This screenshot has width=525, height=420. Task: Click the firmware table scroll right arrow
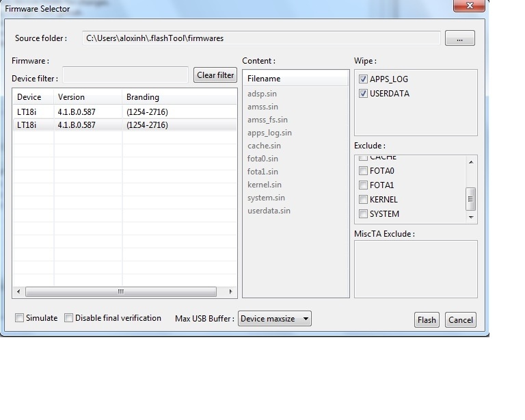[230, 291]
